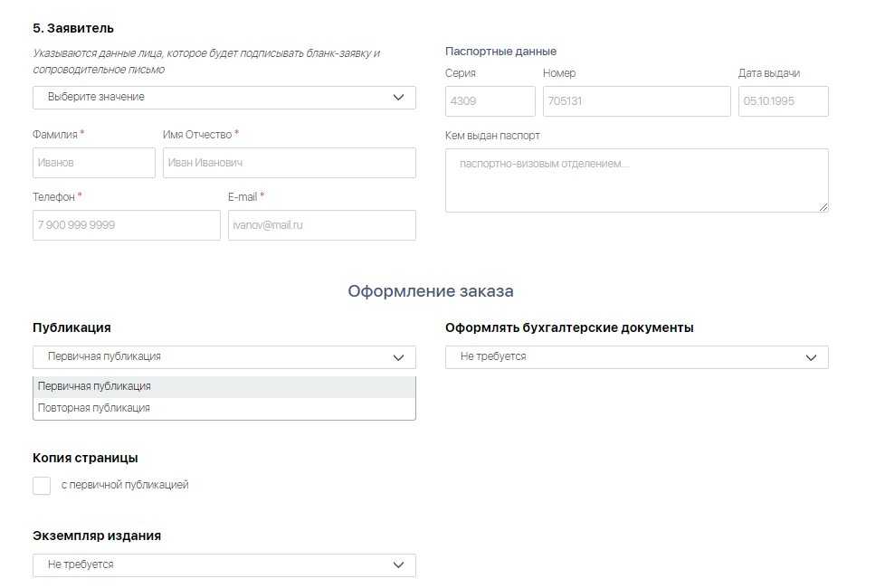Click the resize handle of passport textarea
The width and height of the screenshot is (885, 588).
click(x=823, y=207)
